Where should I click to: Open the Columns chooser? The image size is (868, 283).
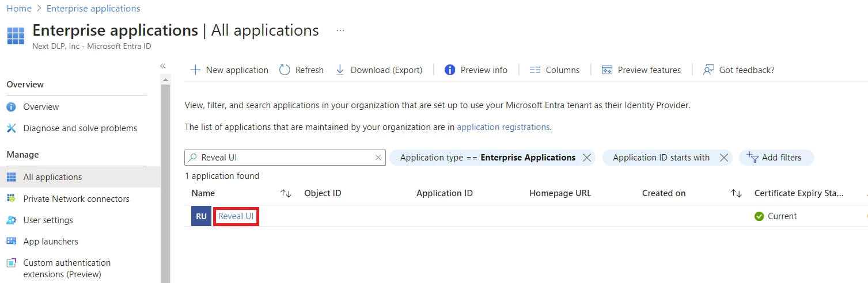click(x=563, y=70)
